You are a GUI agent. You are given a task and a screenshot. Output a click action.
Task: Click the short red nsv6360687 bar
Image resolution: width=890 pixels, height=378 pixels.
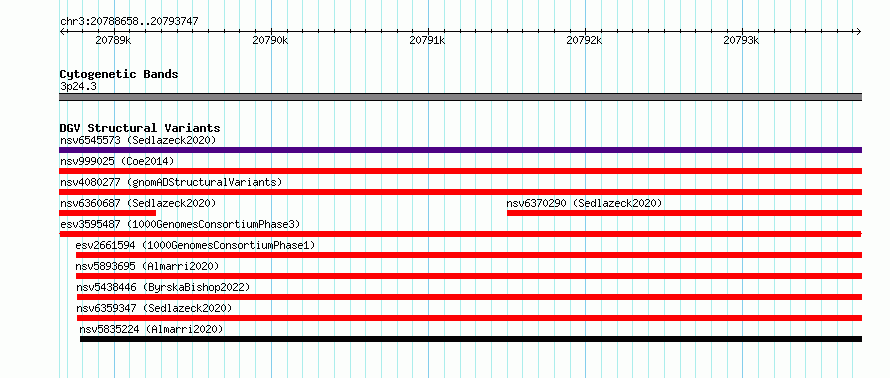click(x=107, y=213)
